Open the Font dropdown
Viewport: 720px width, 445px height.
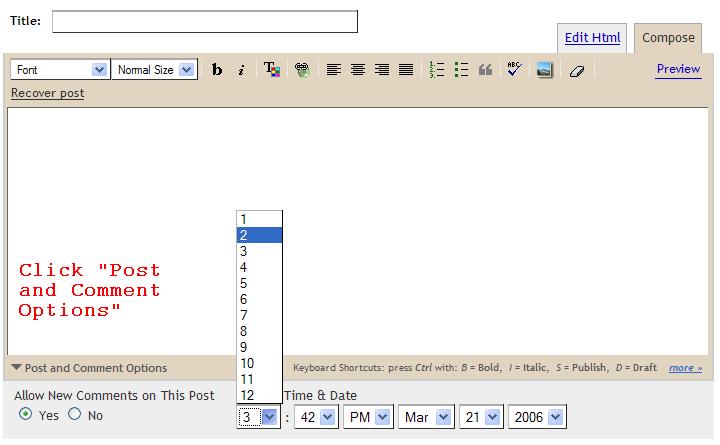tap(59, 70)
